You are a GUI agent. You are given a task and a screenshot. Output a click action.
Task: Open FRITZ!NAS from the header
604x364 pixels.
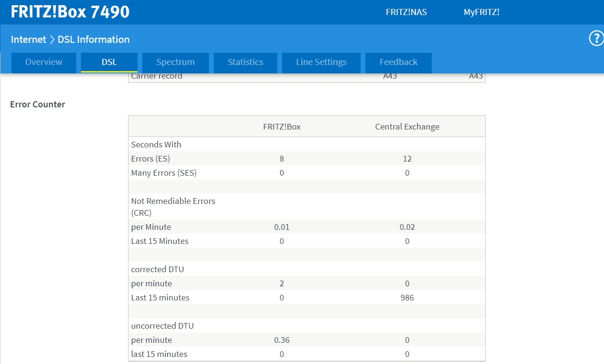[406, 12]
